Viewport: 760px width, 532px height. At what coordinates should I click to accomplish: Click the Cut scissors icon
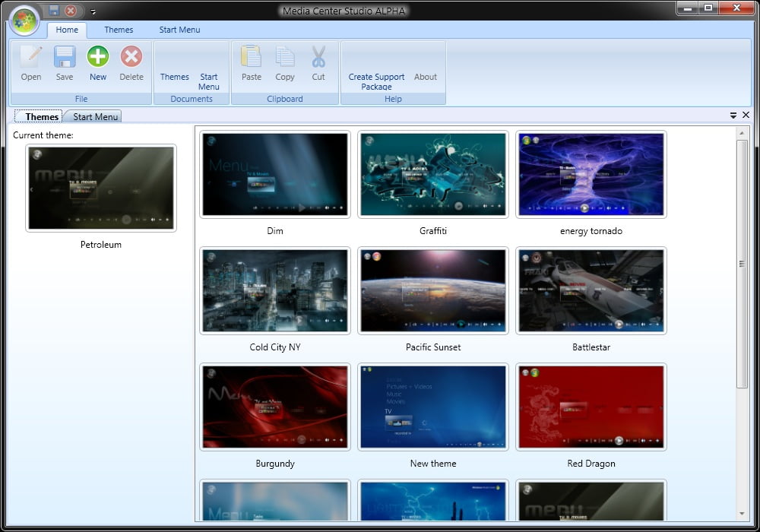[x=318, y=58]
